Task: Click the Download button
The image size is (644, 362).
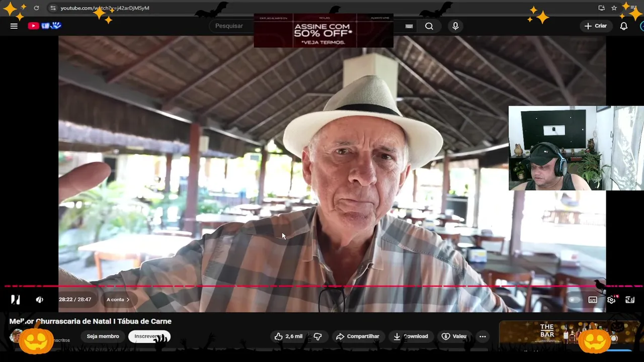Action: (x=411, y=336)
